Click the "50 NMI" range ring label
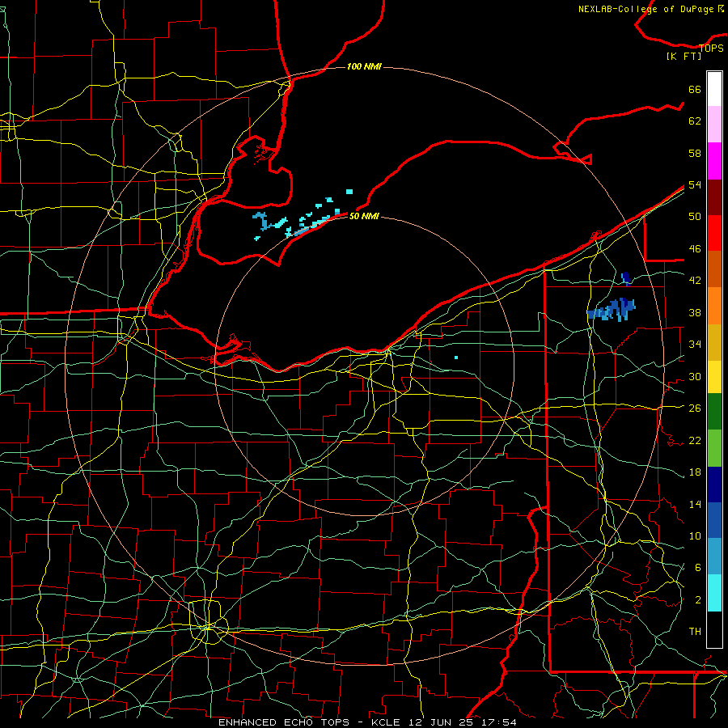 364,216
